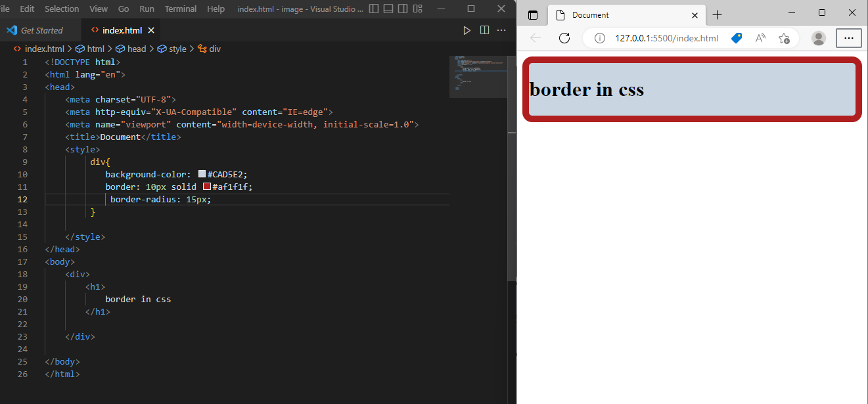Image resolution: width=868 pixels, height=404 pixels.
Task: Open Customize Layout icon in VS Code
Action: (418, 9)
